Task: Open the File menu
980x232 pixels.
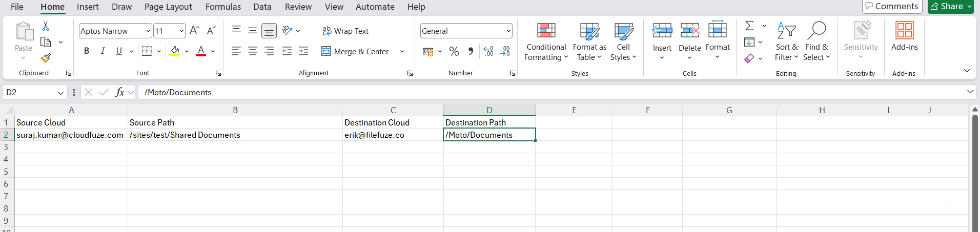Action: [x=17, y=7]
